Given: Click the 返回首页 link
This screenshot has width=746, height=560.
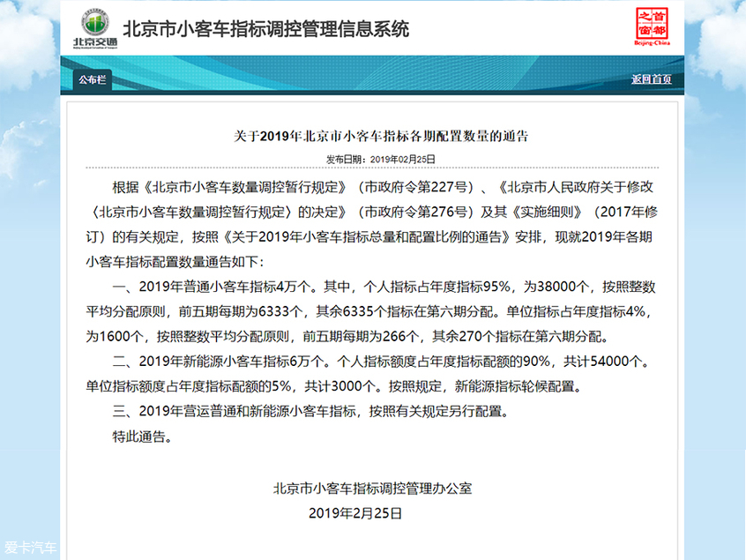Looking at the screenshot, I should click(x=652, y=79).
